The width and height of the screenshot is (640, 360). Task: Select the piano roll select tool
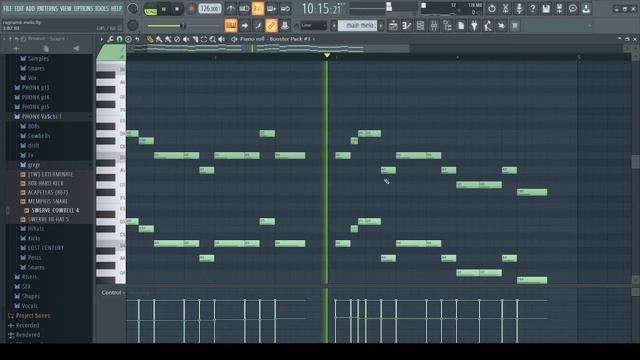click(x=204, y=39)
